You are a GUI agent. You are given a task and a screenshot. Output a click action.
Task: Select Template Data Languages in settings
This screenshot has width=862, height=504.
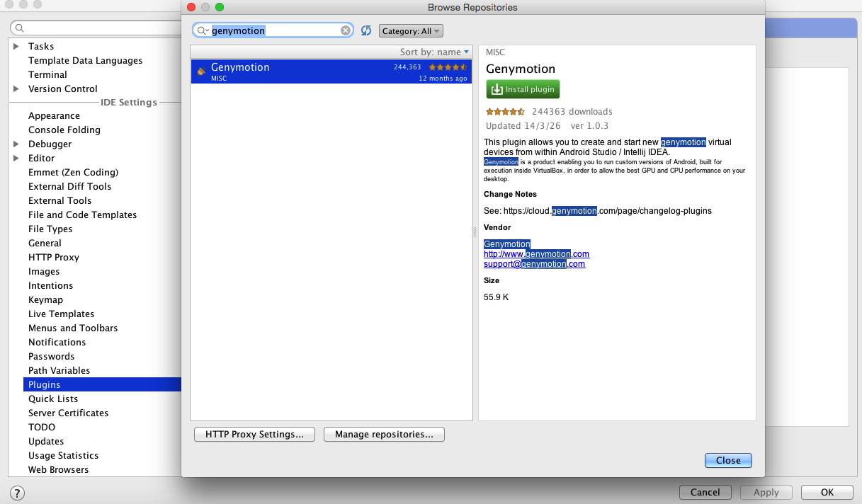point(85,60)
